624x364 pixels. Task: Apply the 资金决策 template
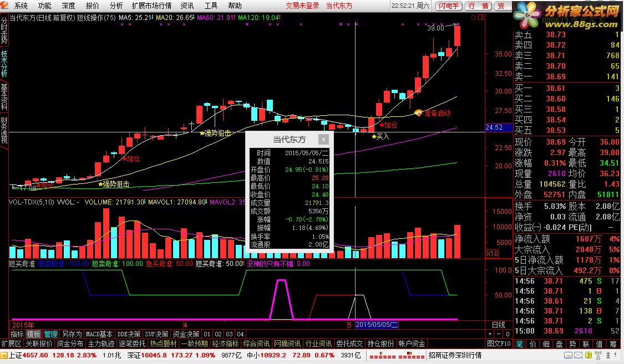coord(186,334)
